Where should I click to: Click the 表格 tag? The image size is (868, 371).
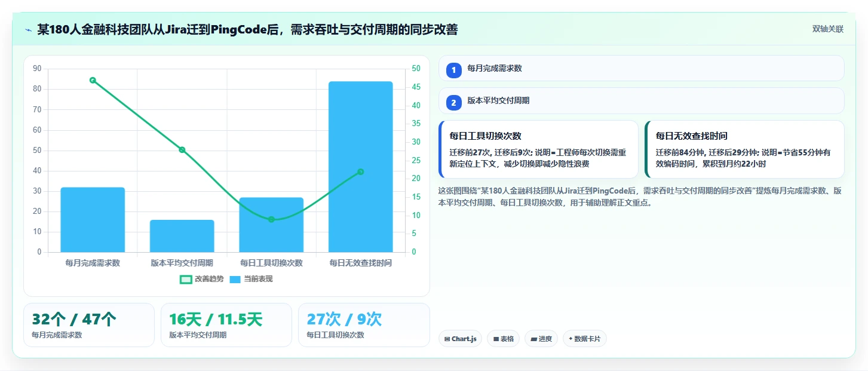(x=504, y=339)
